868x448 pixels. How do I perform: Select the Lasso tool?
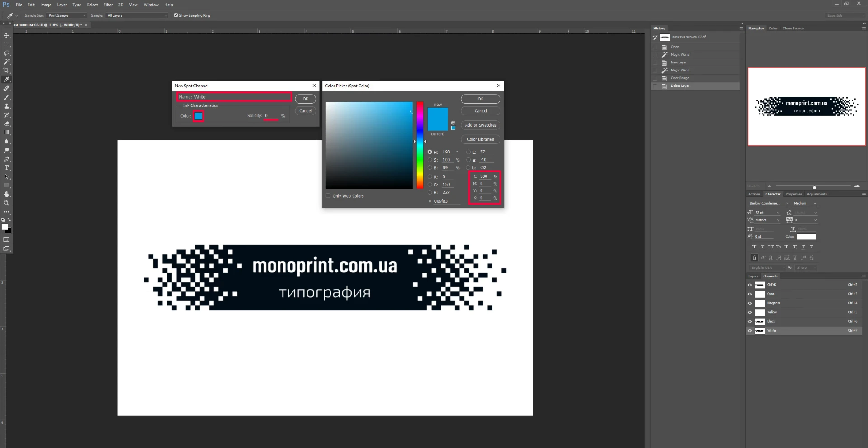point(6,53)
